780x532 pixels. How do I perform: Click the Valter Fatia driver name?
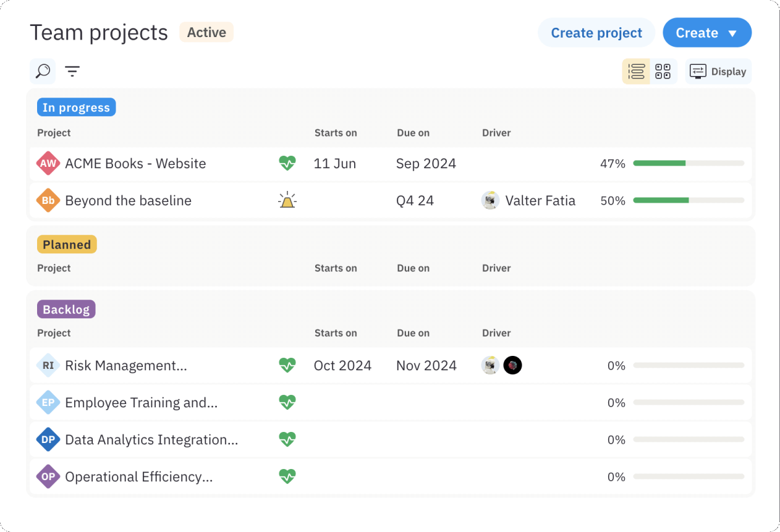(x=540, y=201)
